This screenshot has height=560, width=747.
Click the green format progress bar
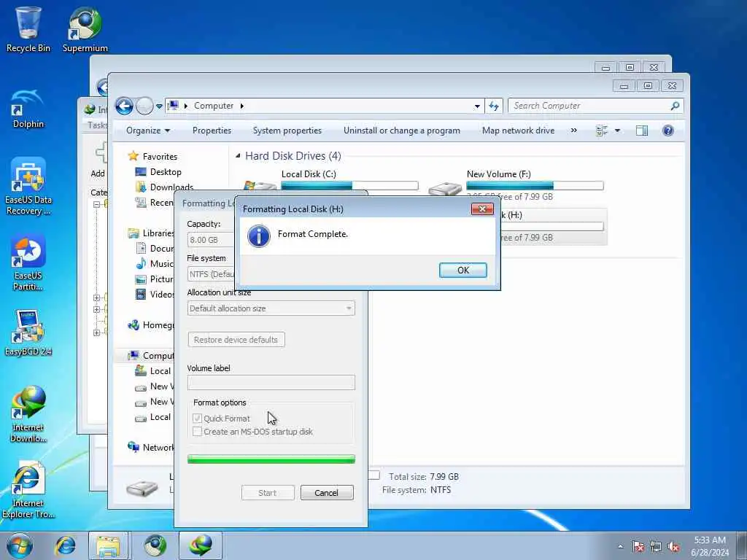click(271, 459)
